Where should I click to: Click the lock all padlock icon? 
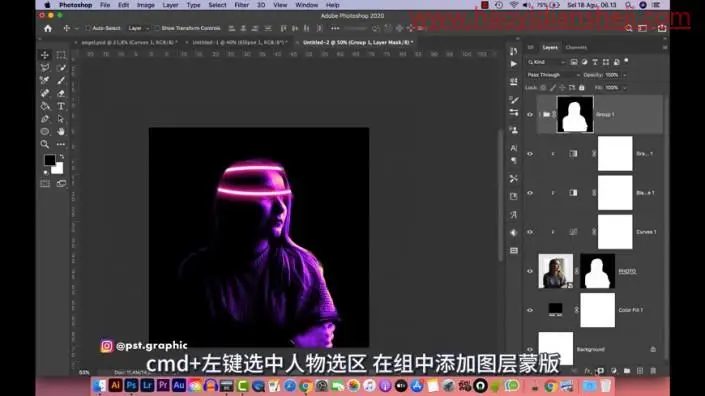(x=581, y=88)
